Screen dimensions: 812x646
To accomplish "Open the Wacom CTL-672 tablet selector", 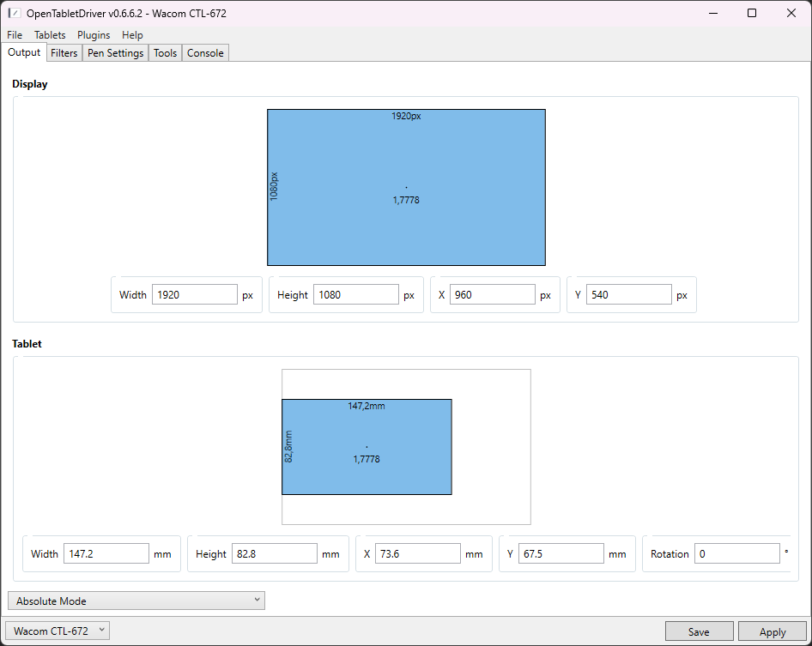I will pos(58,631).
